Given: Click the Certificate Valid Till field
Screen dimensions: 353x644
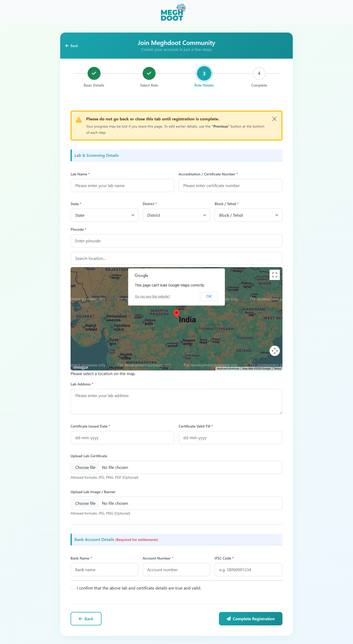Looking at the screenshot, I should pyautogui.click(x=231, y=438).
